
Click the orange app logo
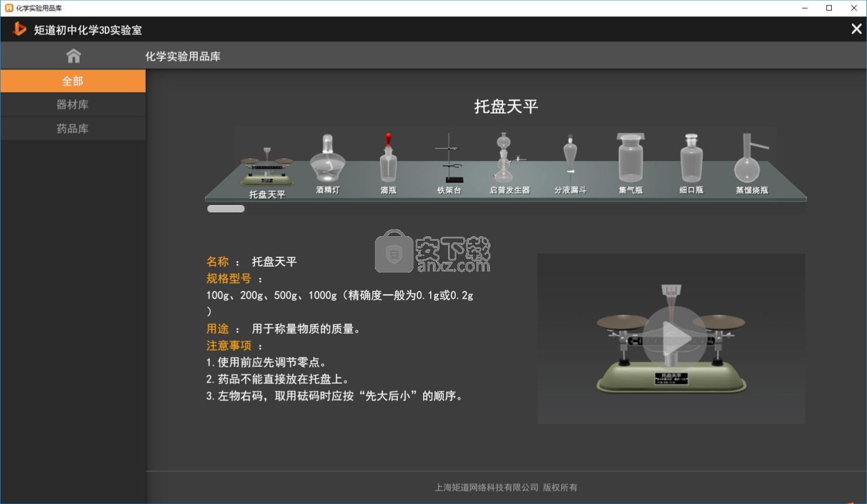pos(19,29)
